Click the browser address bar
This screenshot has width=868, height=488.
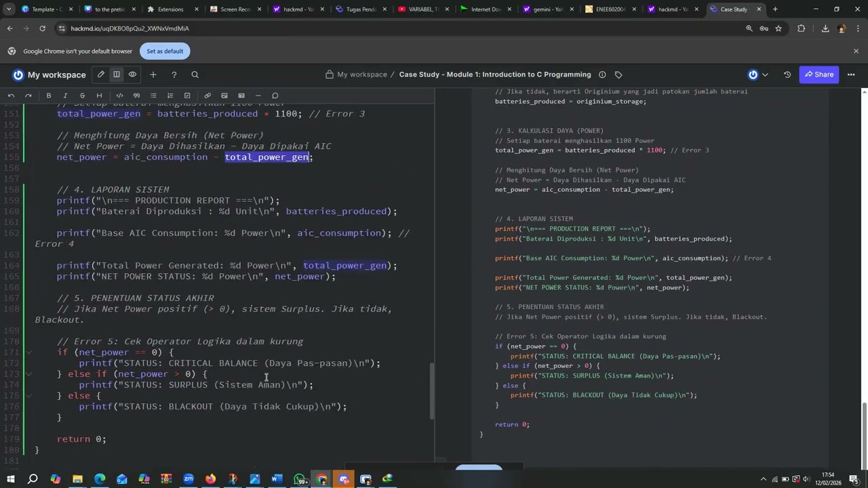coord(400,28)
